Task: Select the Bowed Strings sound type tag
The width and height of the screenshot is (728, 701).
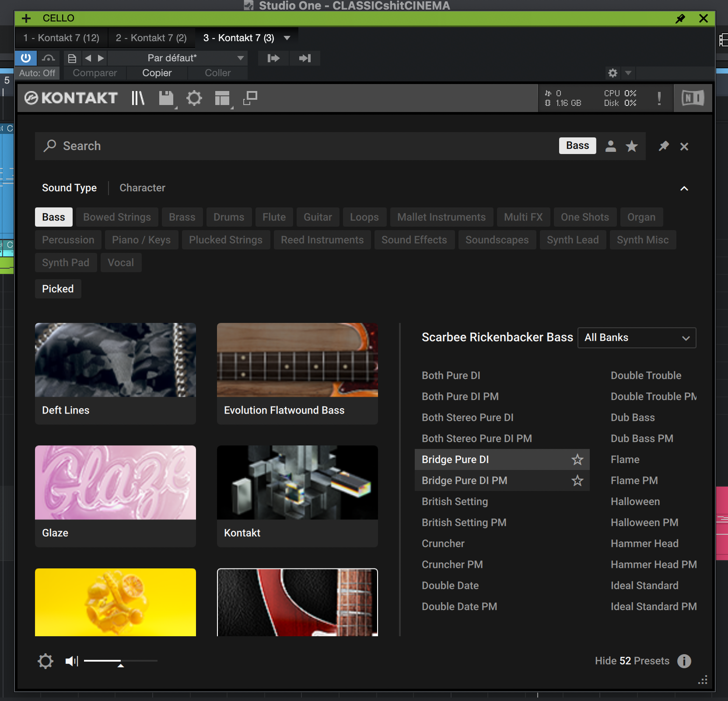Action: 117,217
